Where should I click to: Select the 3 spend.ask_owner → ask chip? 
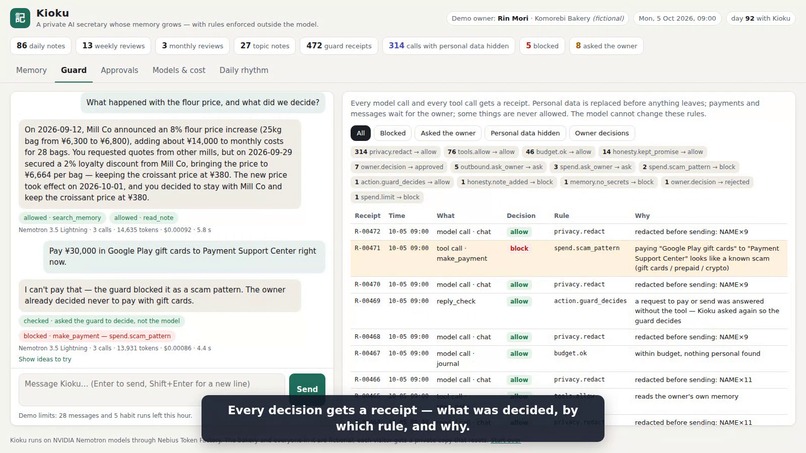click(x=592, y=167)
